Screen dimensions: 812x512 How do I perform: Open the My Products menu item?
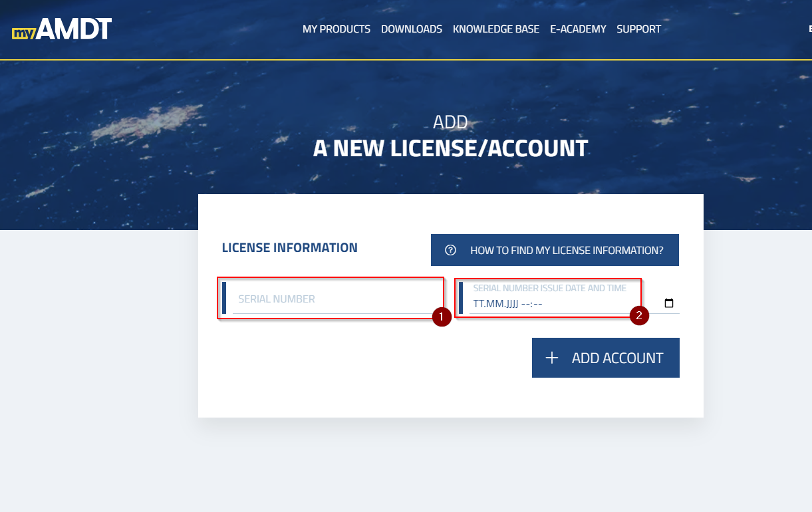[x=336, y=29]
